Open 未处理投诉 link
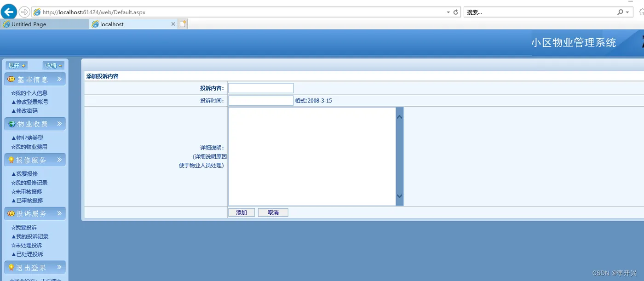Viewport: 644px width, 281px height. (27, 245)
